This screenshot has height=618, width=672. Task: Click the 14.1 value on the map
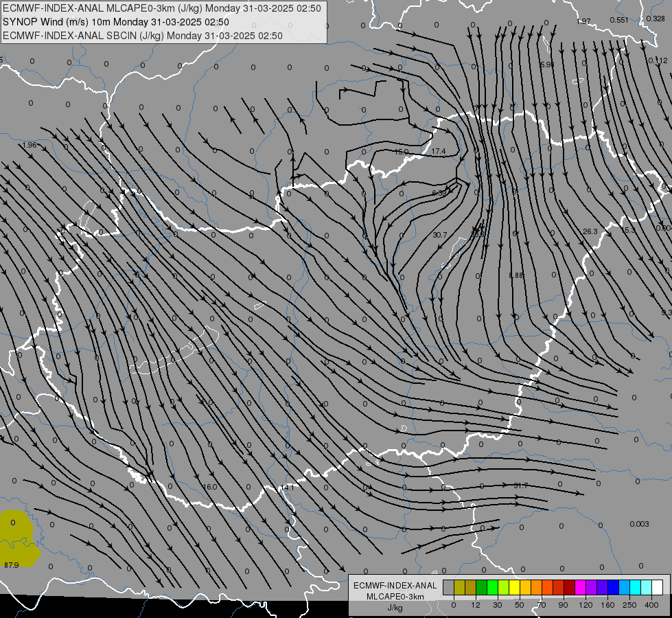tap(287, 488)
